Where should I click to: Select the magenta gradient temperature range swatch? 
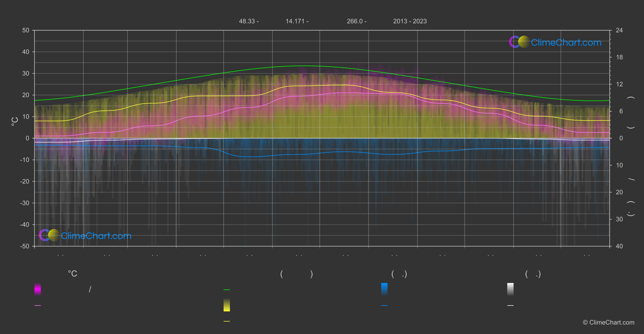pyautogui.click(x=38, y=289)
